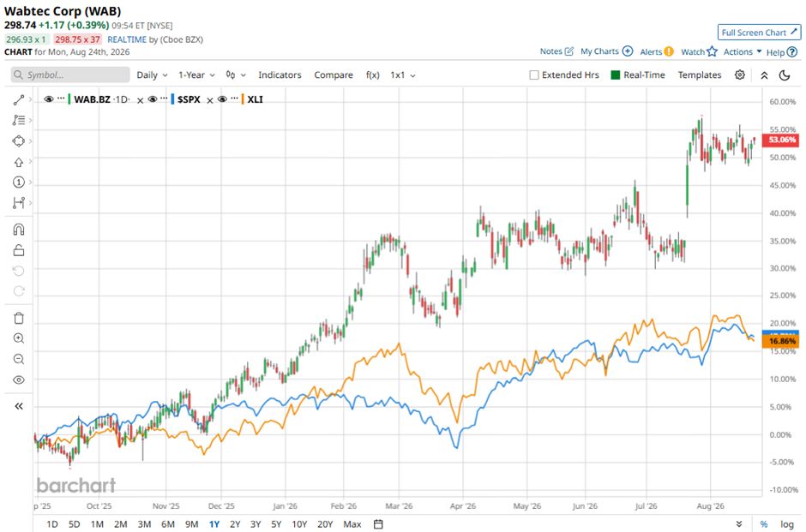Zoom out of the chart

[19, 359]
